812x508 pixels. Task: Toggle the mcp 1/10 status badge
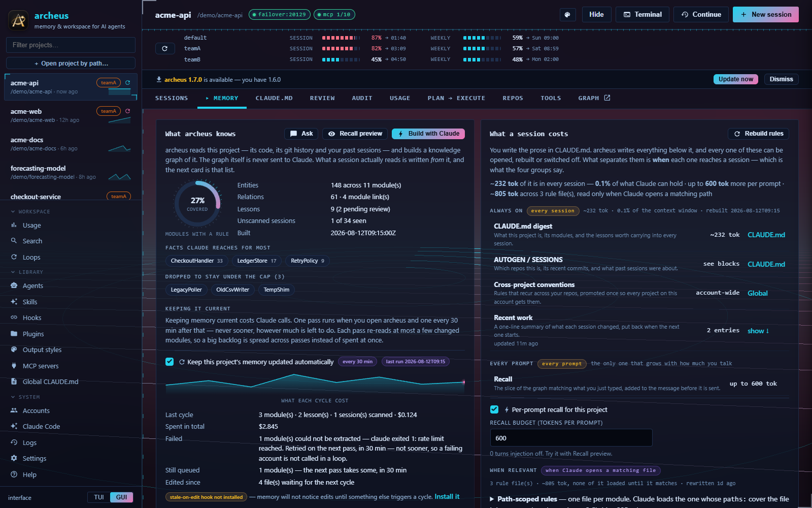(334, 15)
